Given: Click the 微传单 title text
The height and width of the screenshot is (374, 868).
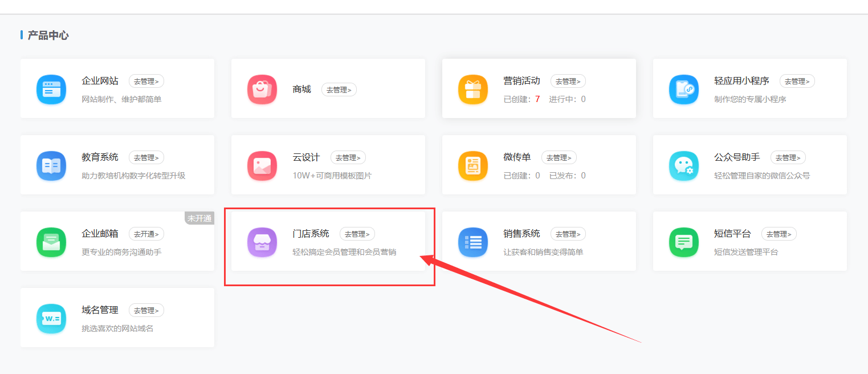Looking at the screenshot, I should tap(517, 157).
